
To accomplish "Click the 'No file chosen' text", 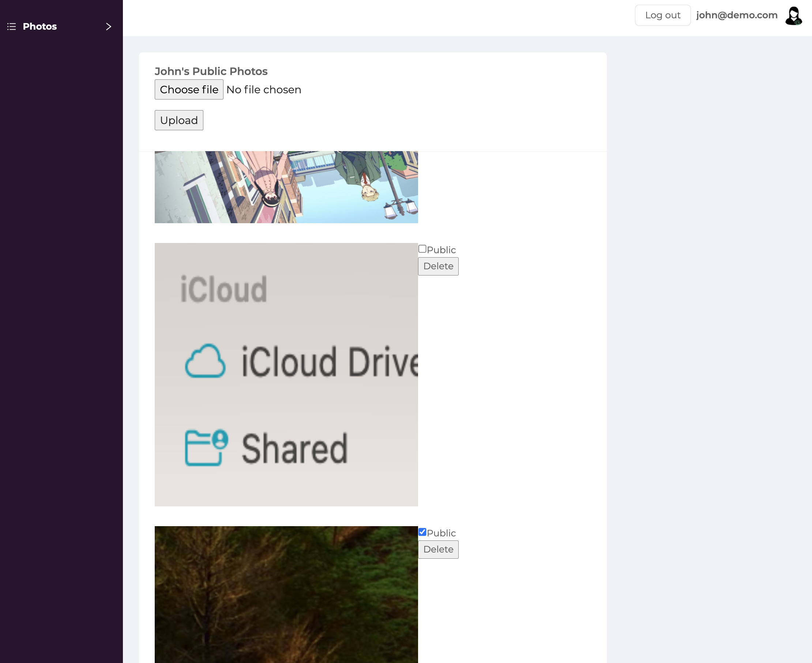I will point(263,90).
